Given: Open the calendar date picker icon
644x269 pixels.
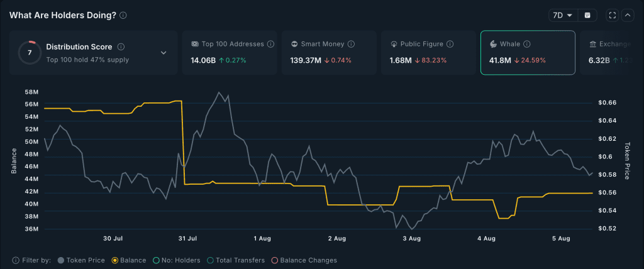Looking at the screenshot, I should click(587, 15).
